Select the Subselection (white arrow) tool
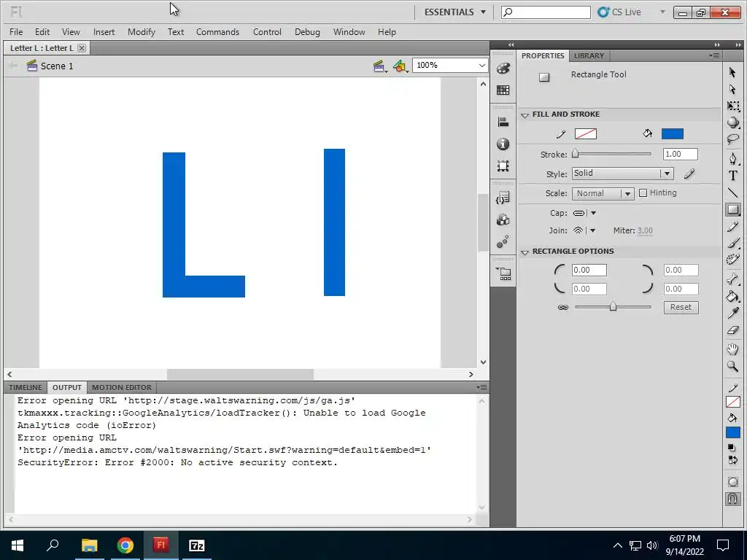Image resolution: width=747 pixels, height=560 pixels. (732, 90)
